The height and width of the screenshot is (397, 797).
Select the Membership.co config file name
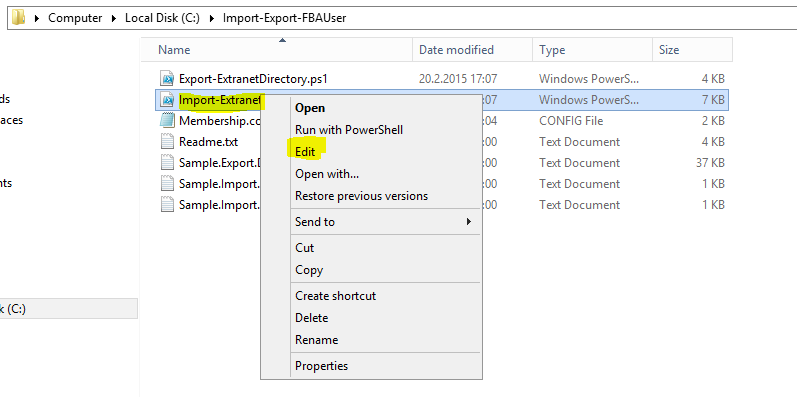pyautogui.click(x=220, y=121)
